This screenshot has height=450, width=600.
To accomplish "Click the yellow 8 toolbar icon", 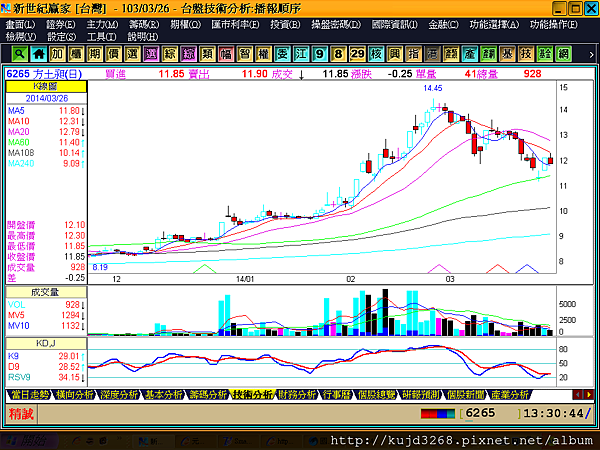I will pos(338,54).
